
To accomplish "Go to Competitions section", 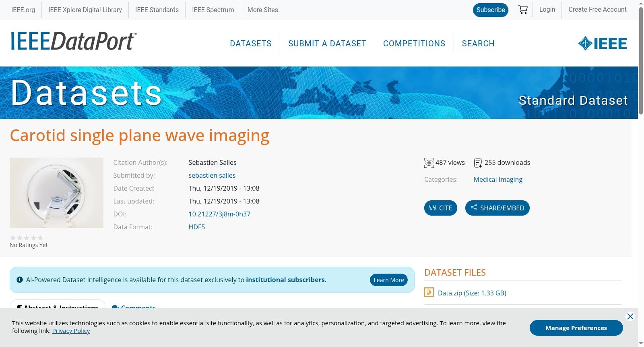I will coord(414,44).
